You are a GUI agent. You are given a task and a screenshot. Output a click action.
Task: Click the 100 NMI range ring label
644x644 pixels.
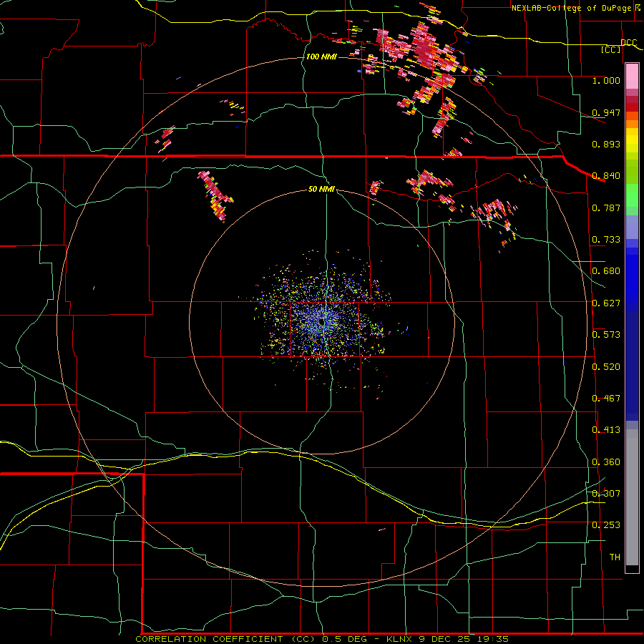tap(321, 57)
